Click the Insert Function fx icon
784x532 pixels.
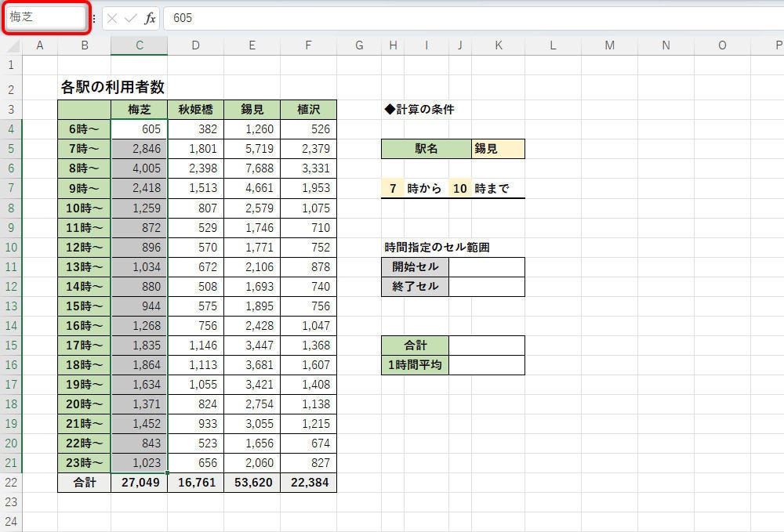tap(150, 18)
